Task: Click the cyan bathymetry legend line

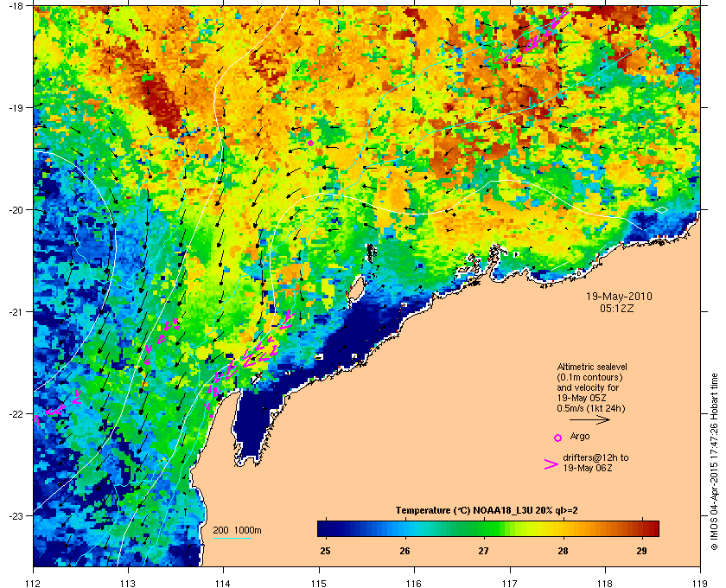Action: pyautogui.click(x=232, y=538)
